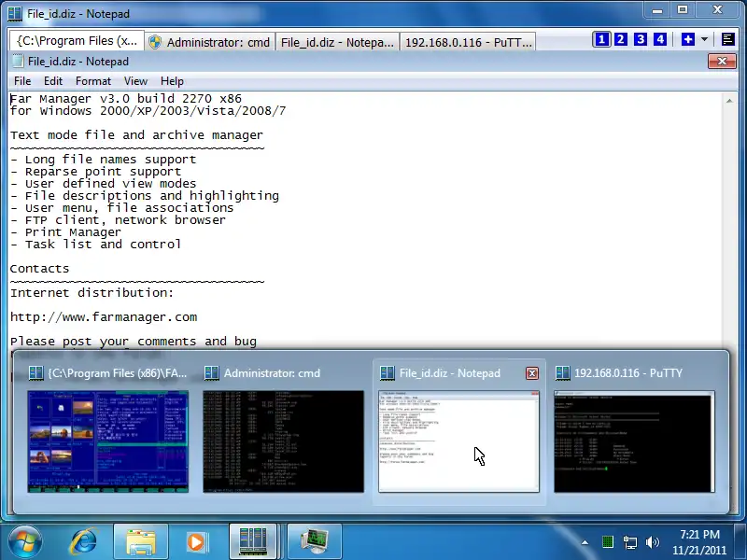Click the monitor application taskbar icon
This screenshot has width=747, height=560.
click(x=315, y=542)
